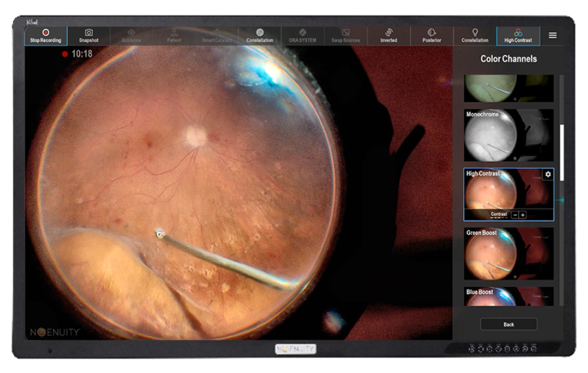Click the Swap Sources icon
The height and width of the screenshot is (373, 588).
(x=345, y=36)
